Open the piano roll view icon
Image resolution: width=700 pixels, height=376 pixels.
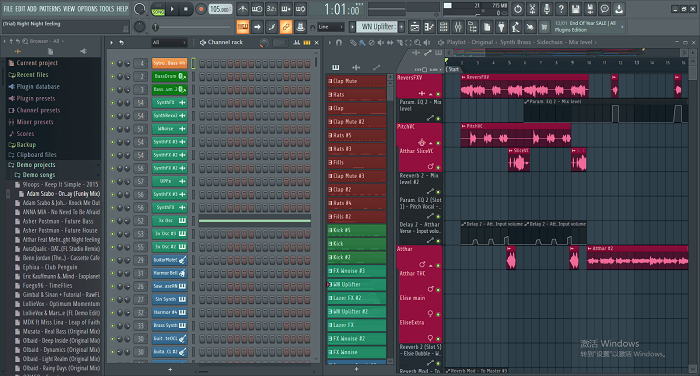click(x=429, y=27)
